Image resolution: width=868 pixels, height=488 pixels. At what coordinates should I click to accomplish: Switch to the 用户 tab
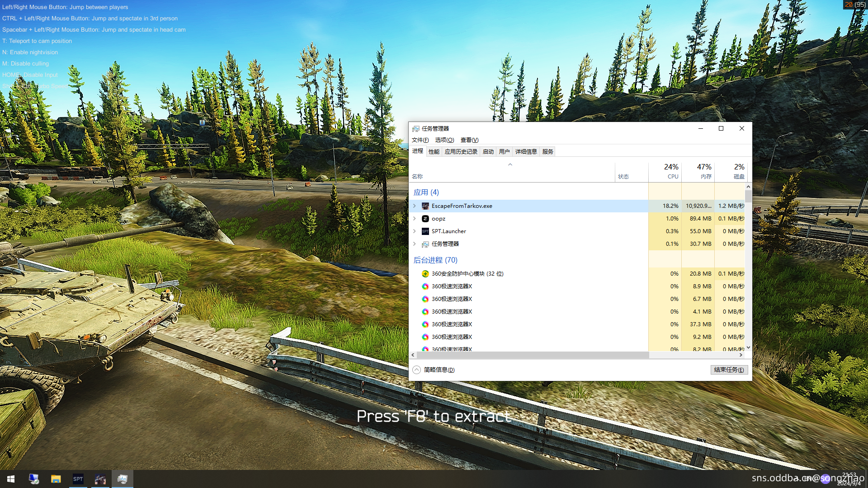[x=505, y=152]
